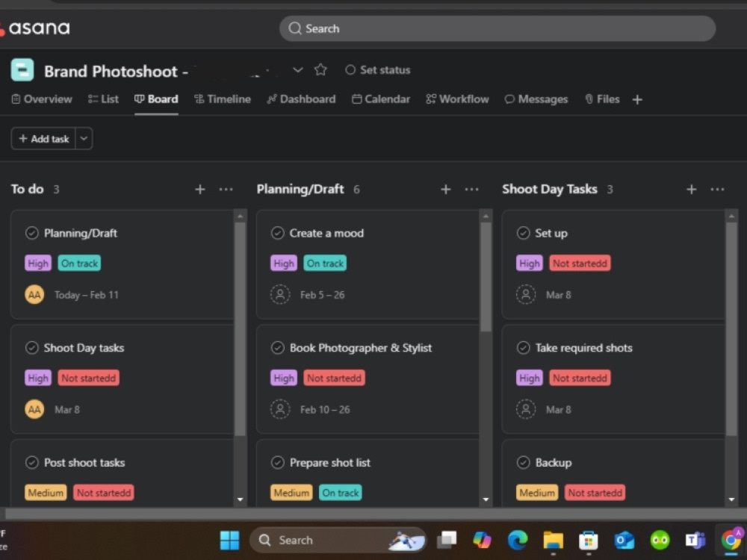Click Windows taskbar search box

[x=338, y=540]
